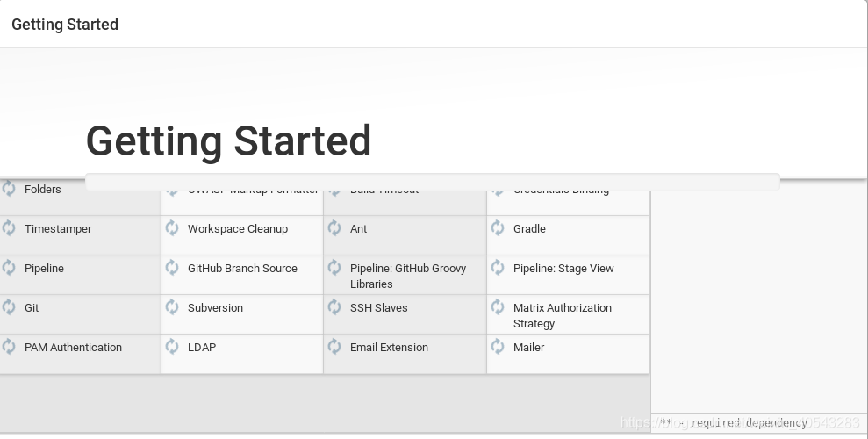This screenshot has width=868, height=439.
Task: Click the refresh icon beside SSH Slaves
Action: point(334,307)
